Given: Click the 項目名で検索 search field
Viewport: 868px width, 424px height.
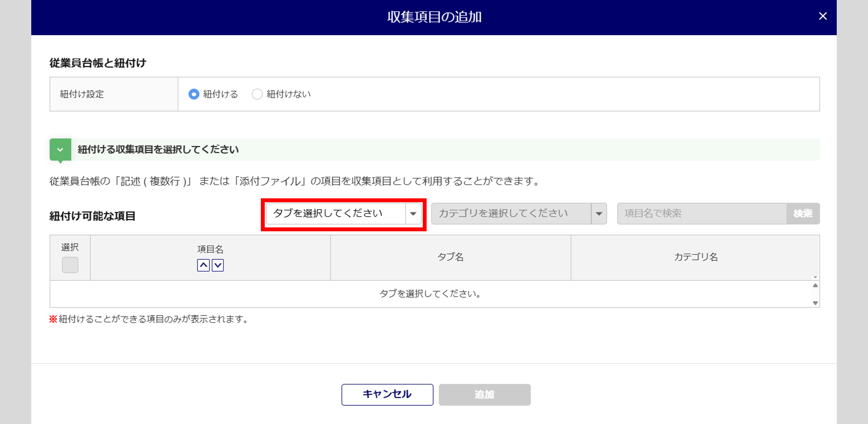Looking at the screenshot, I should (702, 214).
